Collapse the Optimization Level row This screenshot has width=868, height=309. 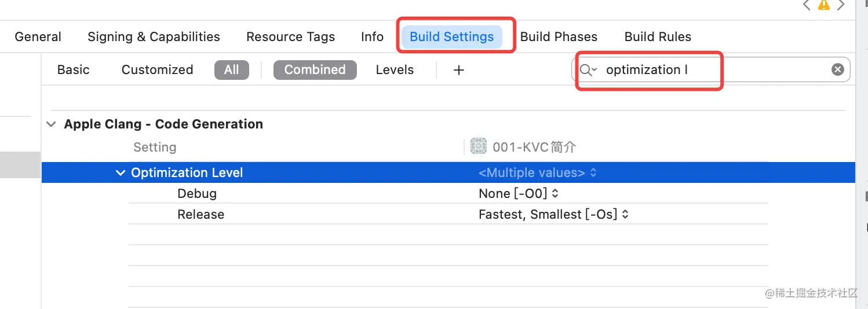[x=121, y=173]
